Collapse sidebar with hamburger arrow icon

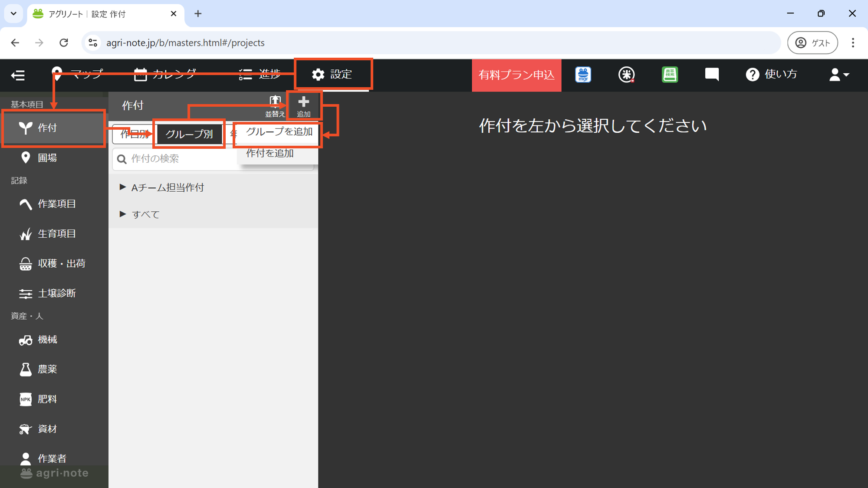click(x=18, y=75)
